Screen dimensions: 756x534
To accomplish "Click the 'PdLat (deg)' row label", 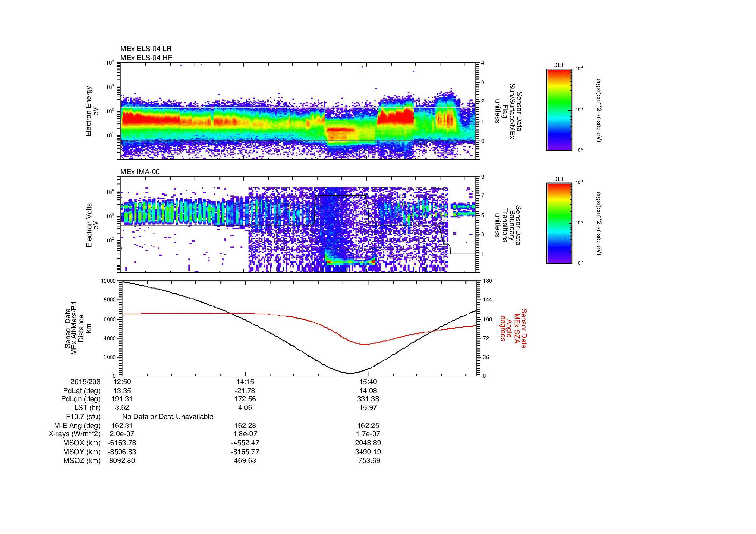I will point(82,391).
